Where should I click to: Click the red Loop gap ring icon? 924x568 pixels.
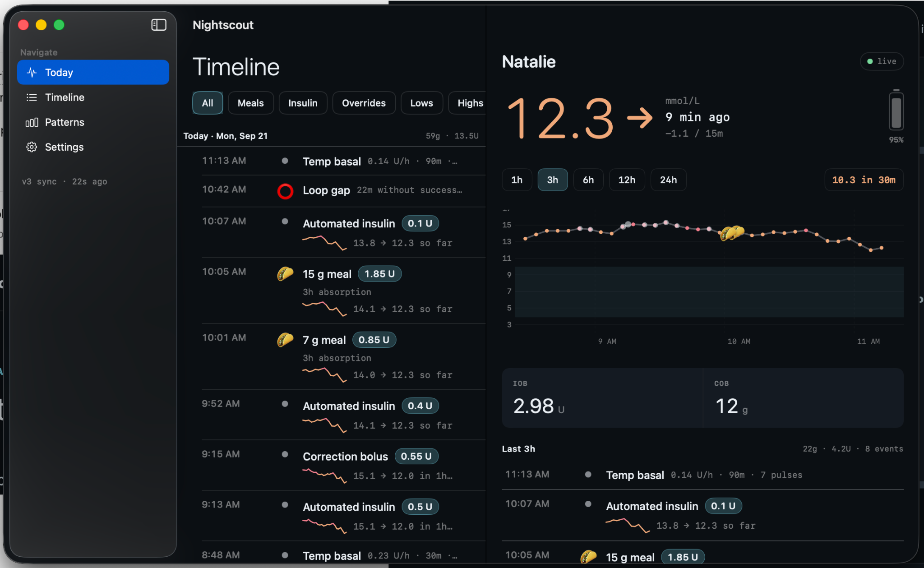285,191
